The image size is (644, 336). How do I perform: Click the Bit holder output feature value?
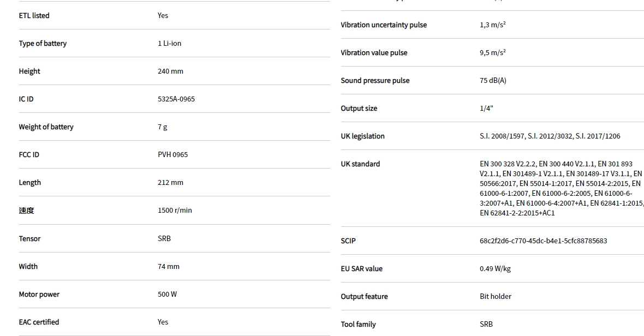496,296
